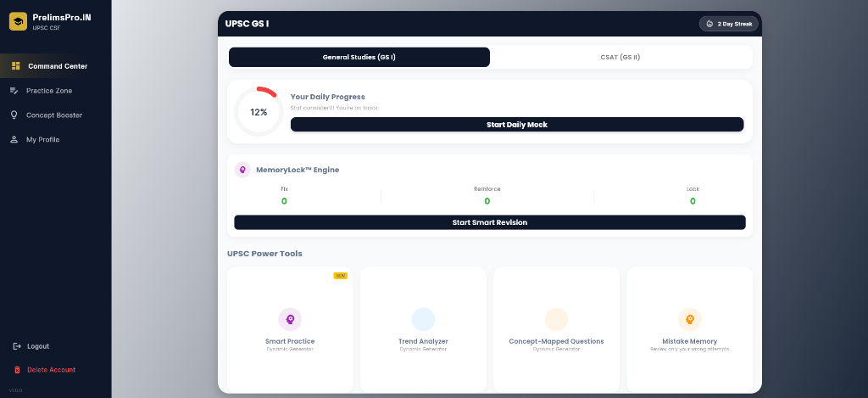Click the MemoryLock Engine purple icon

pyautogui.click(x=242, y=170)
